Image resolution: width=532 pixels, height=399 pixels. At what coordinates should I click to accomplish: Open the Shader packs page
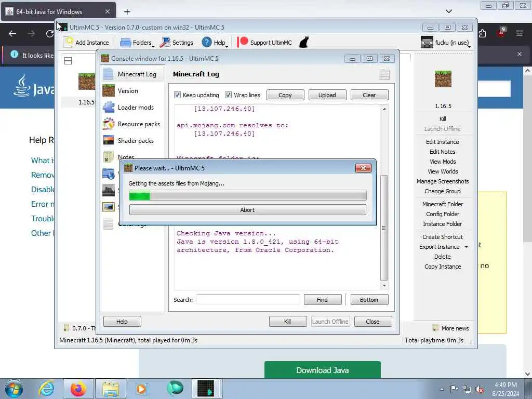click(132, 140)
